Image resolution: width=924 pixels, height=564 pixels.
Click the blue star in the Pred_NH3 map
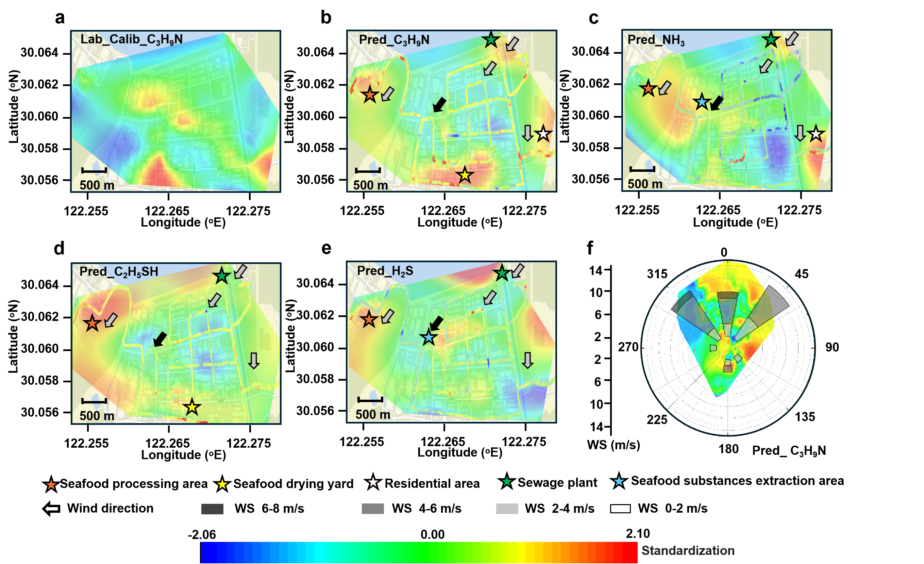pos(702,102)
